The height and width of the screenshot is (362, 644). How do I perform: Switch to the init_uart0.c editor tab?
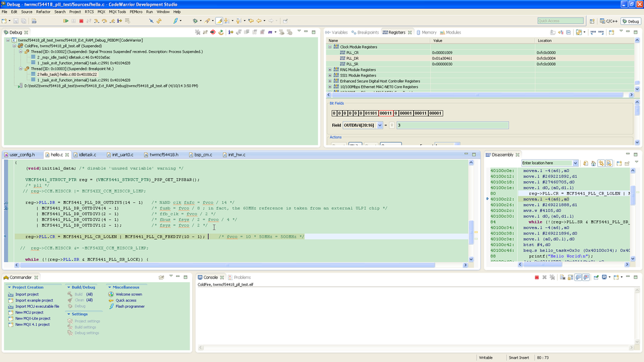122,155
